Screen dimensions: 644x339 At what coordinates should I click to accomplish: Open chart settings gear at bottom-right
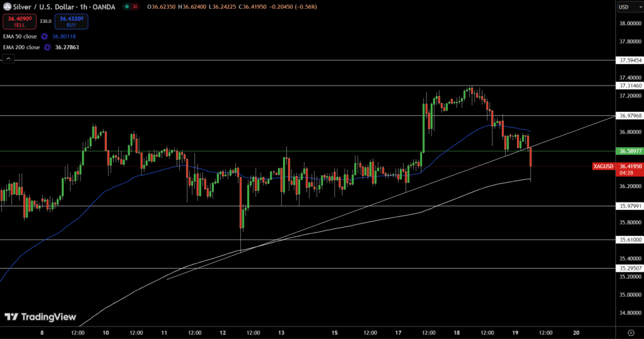tap(631, 333)
